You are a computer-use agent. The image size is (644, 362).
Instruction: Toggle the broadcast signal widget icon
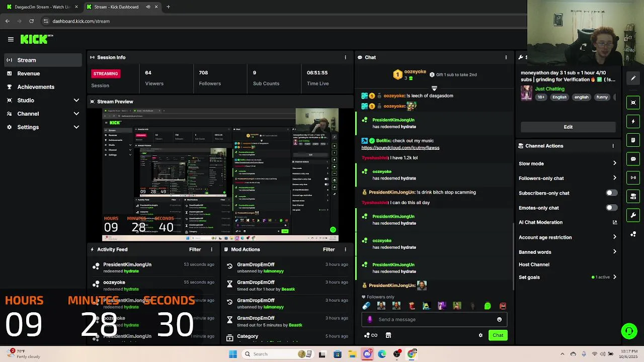633,177
